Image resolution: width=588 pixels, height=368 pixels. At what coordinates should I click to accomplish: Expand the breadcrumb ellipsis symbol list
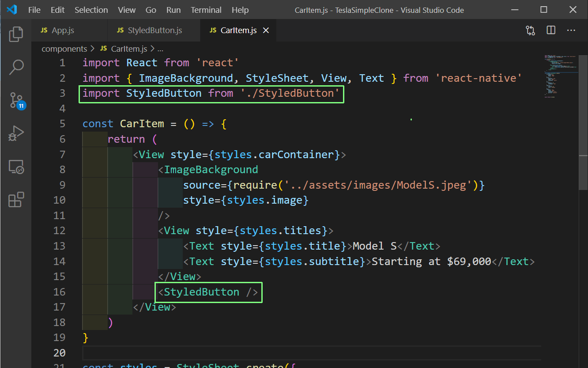160,49
